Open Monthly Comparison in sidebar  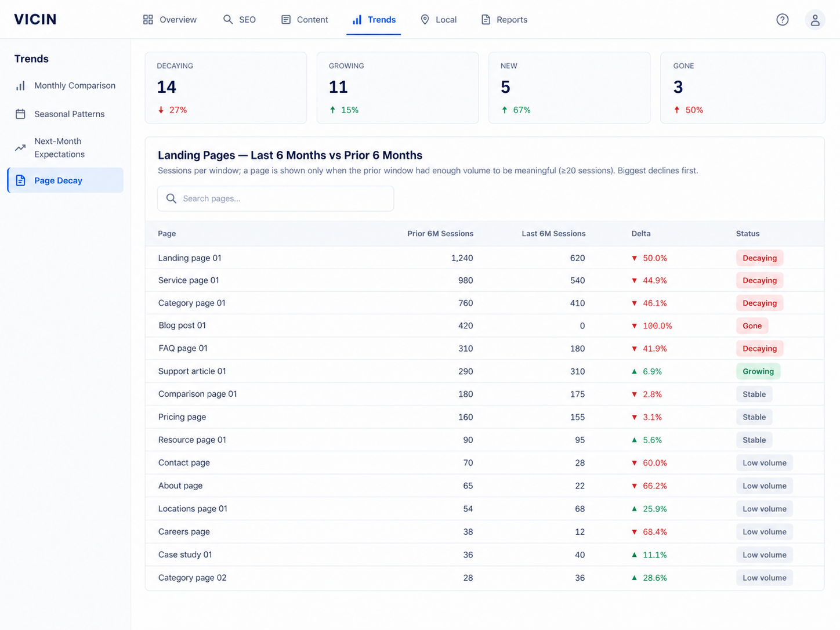point(66,86)
